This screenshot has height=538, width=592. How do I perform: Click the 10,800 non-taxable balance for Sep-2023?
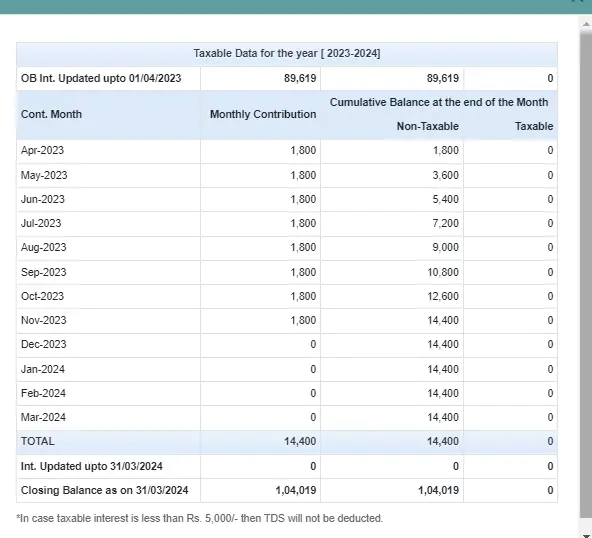coord(443,272)
